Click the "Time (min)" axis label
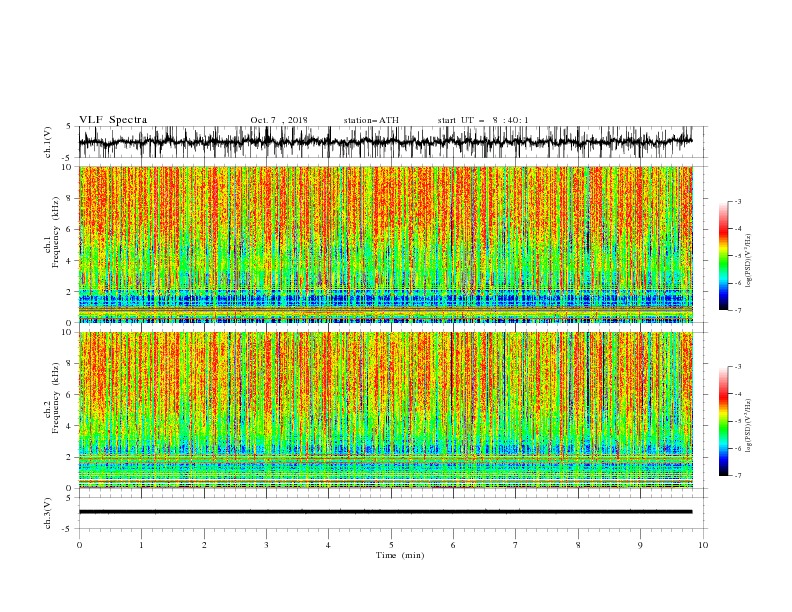Screen dimensions: 792x612 (400, 555)
